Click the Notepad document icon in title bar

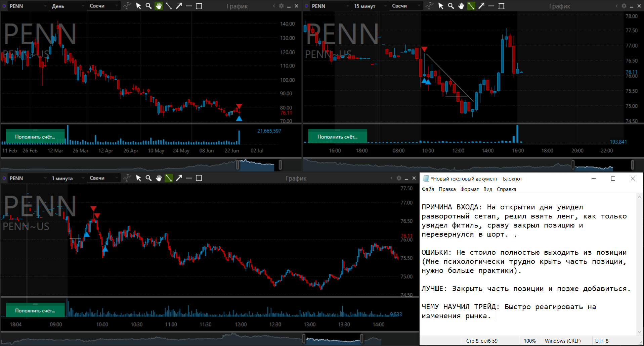pyautogui.click(x=426, y=179)
